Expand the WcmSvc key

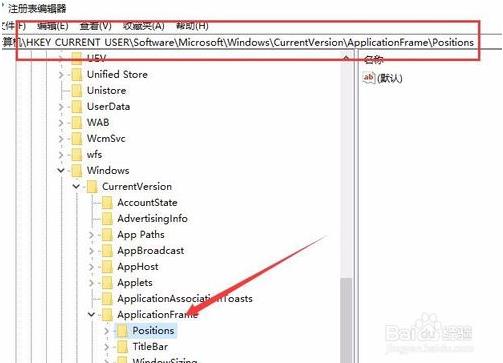click(x=61, y=139)
